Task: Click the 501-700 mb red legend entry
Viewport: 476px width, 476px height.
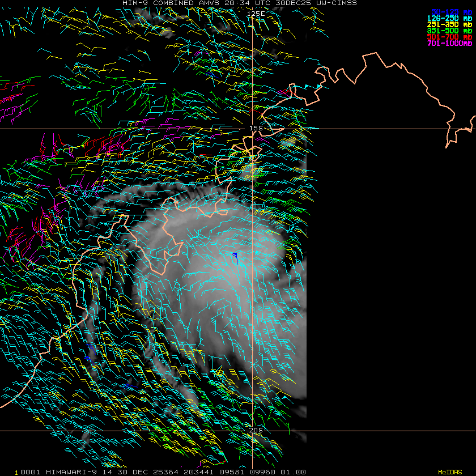Action: 449,37
